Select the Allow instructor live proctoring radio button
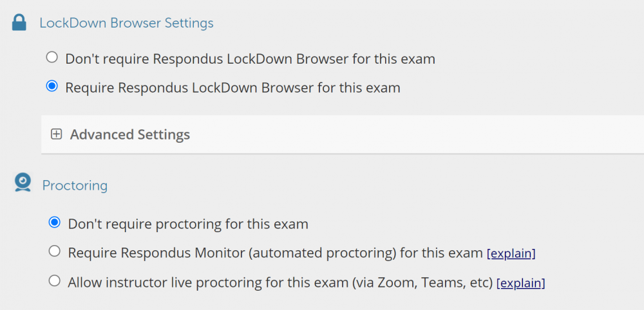The image size is (644, 310). tap(55, 280)
